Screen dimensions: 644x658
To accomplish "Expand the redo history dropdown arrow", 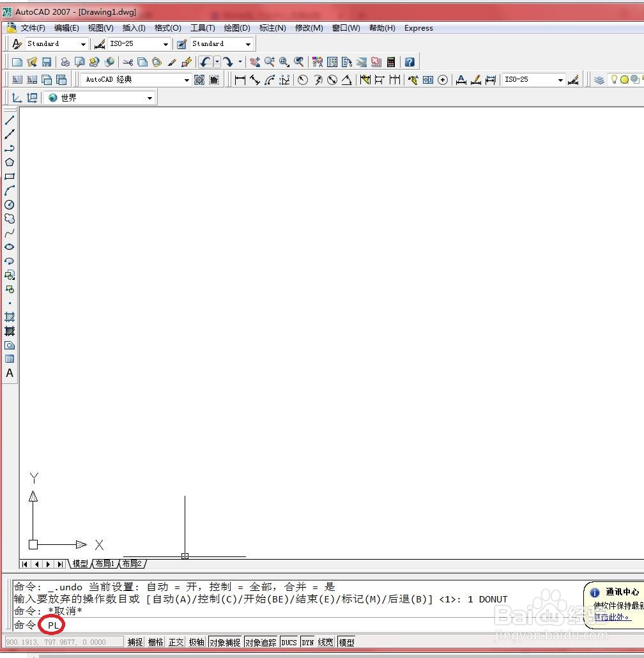I will pyautogui.click(x=240, y=62).
